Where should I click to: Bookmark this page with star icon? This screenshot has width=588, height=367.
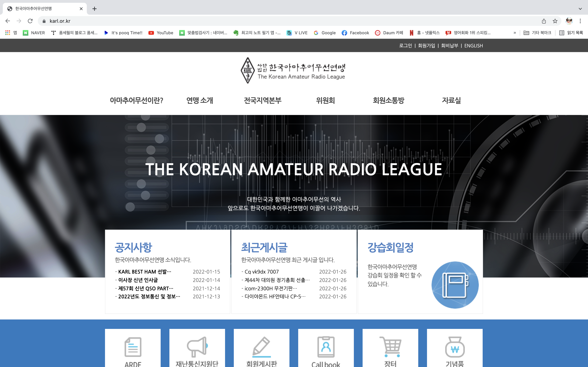point(555,21)
